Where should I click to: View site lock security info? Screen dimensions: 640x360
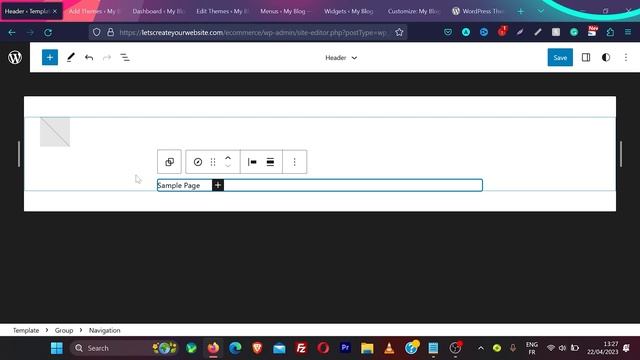111,32
